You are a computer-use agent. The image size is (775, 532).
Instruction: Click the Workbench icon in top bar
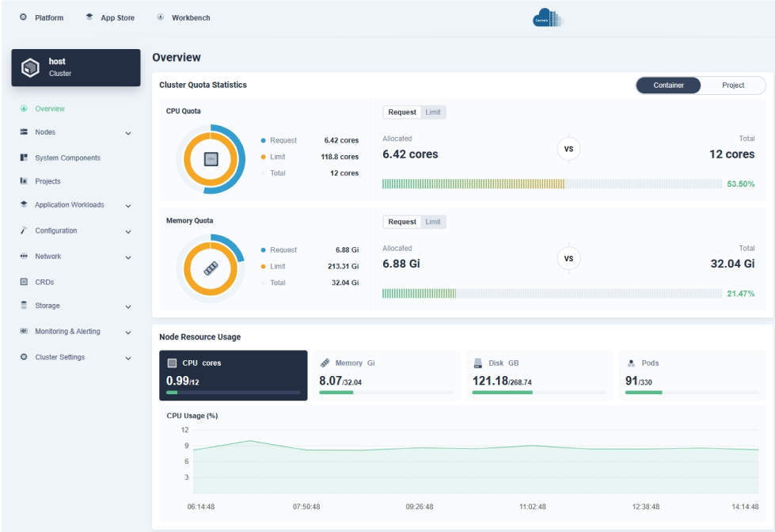click(x=161, y=17)
